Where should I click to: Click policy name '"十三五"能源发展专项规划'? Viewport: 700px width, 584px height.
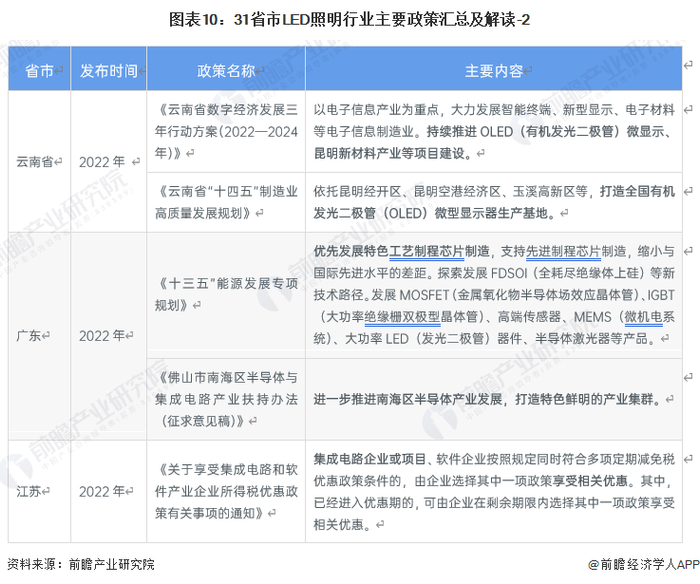(x=226, y=295)
